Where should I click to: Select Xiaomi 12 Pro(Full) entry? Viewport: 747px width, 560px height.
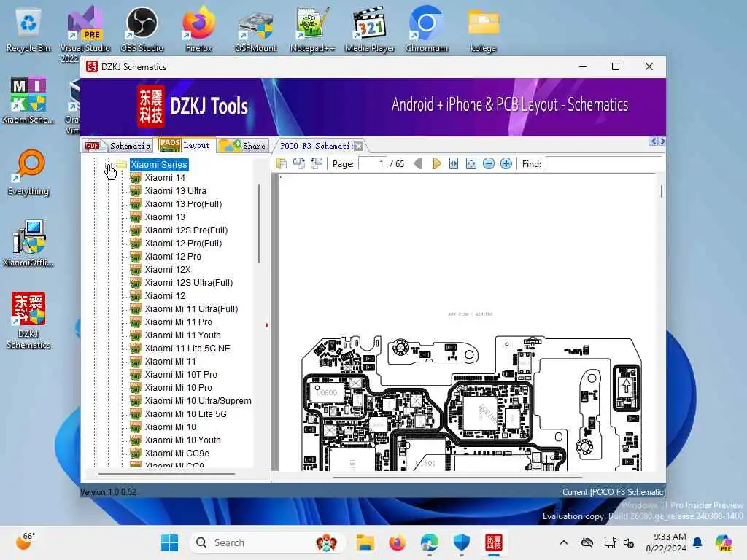tap(183, 244)
